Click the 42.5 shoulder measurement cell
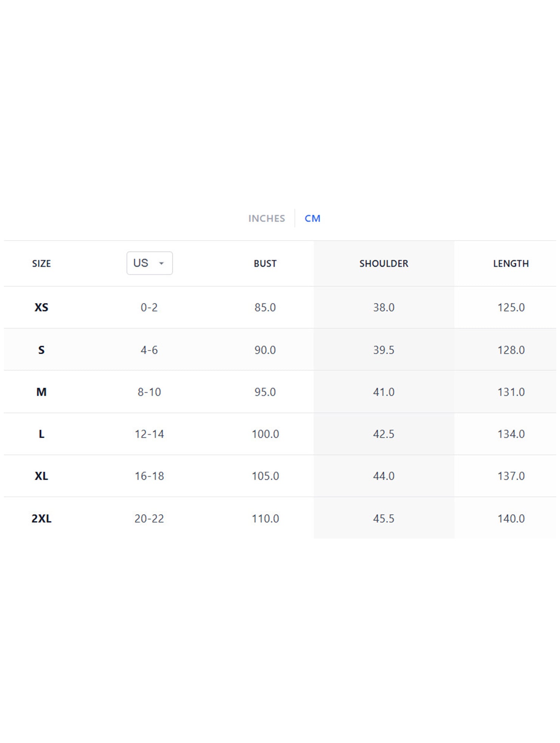 (384, 434)
